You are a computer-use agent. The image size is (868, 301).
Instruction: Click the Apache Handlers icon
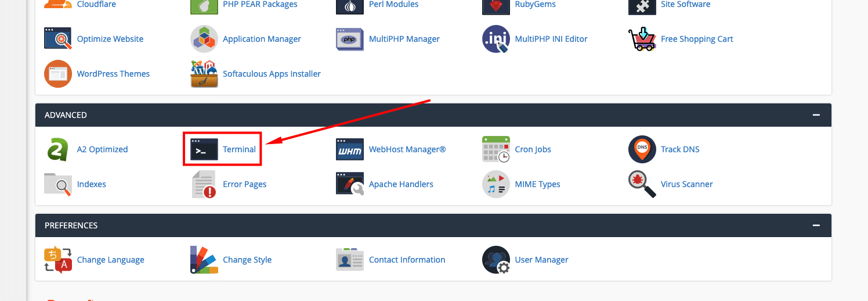pyautogui.click(x=350, y=184)
